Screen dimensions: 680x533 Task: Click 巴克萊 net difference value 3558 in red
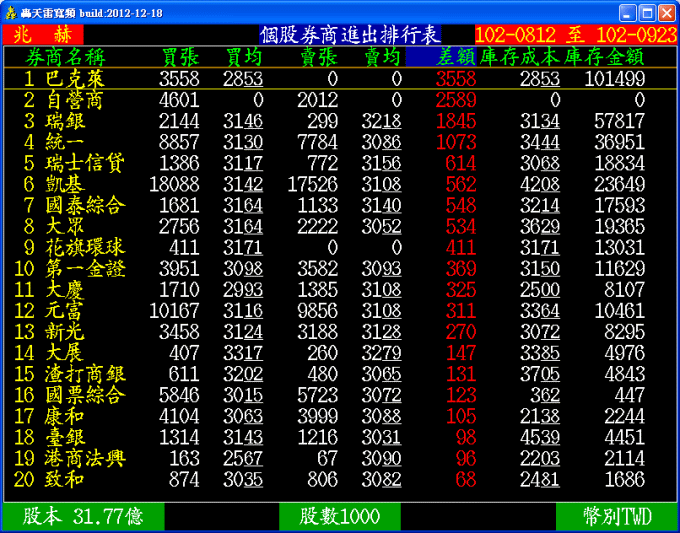(456, 79)
